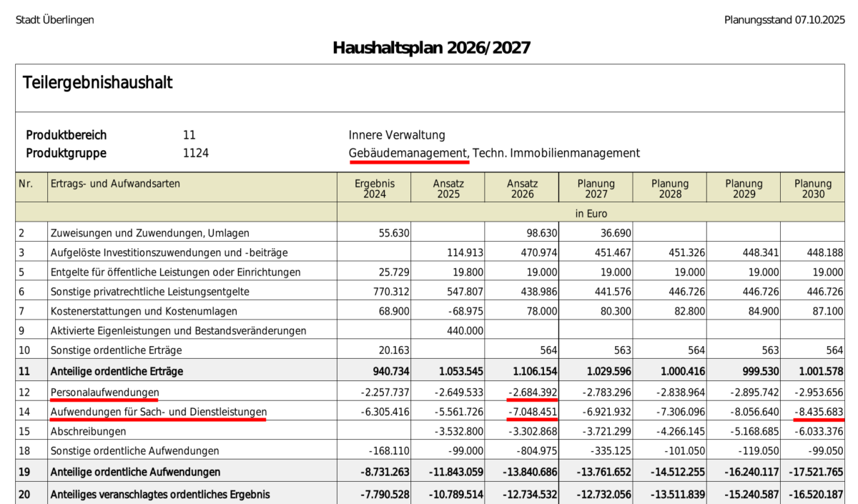Click the "Innere Verwaltung" product area text

pos(397,135)
